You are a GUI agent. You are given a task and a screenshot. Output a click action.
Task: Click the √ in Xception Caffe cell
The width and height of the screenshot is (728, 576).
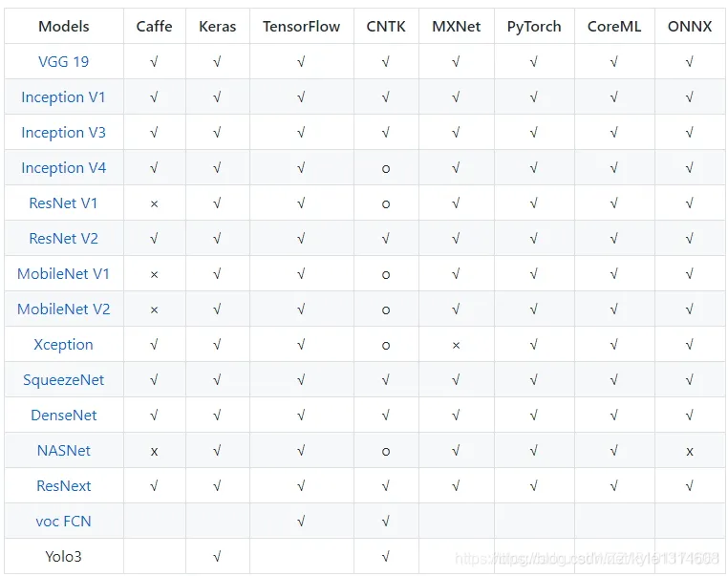[x=154, y=345]
